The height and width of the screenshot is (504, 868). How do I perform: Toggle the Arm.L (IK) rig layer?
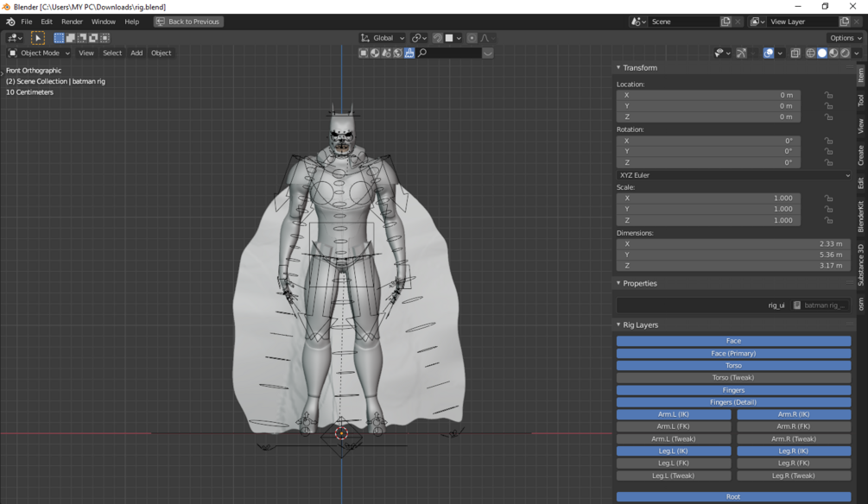[x=674, y=414]
